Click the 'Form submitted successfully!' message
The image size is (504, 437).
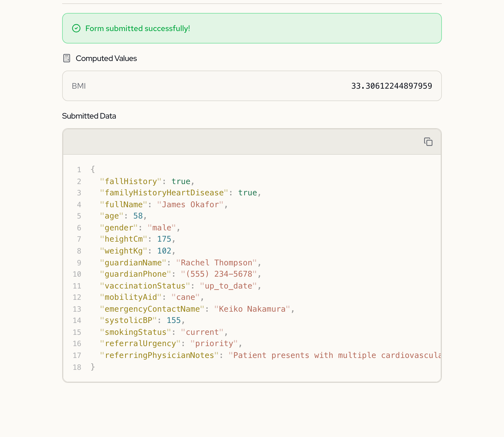click(x=138, y=28)
